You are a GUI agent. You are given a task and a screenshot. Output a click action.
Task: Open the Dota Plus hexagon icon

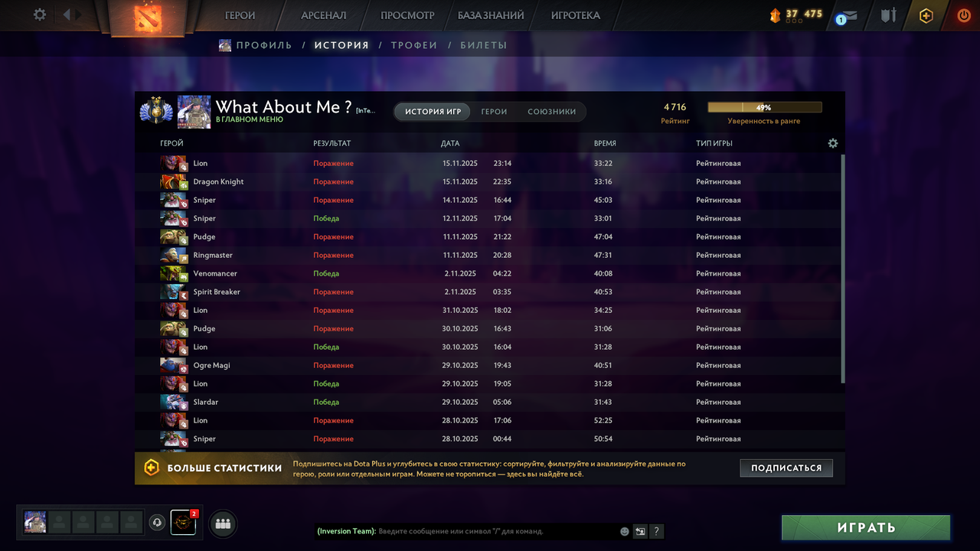point(926,15)
